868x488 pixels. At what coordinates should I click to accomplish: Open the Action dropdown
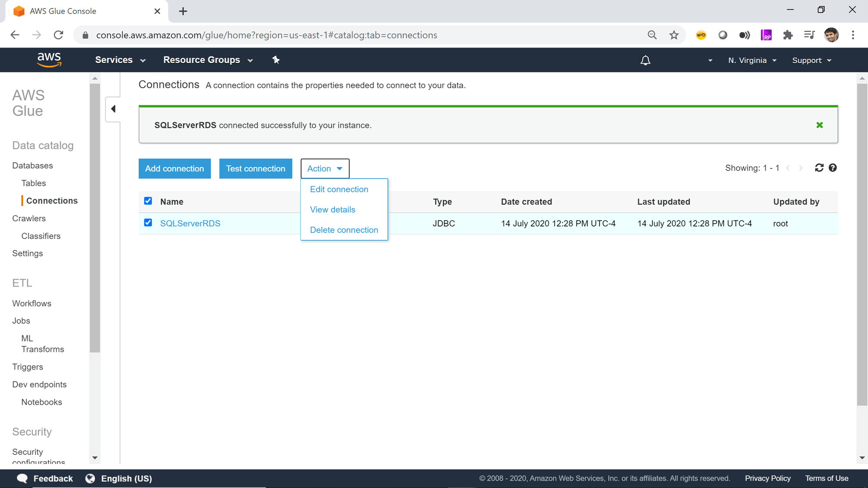click(325, 168)
